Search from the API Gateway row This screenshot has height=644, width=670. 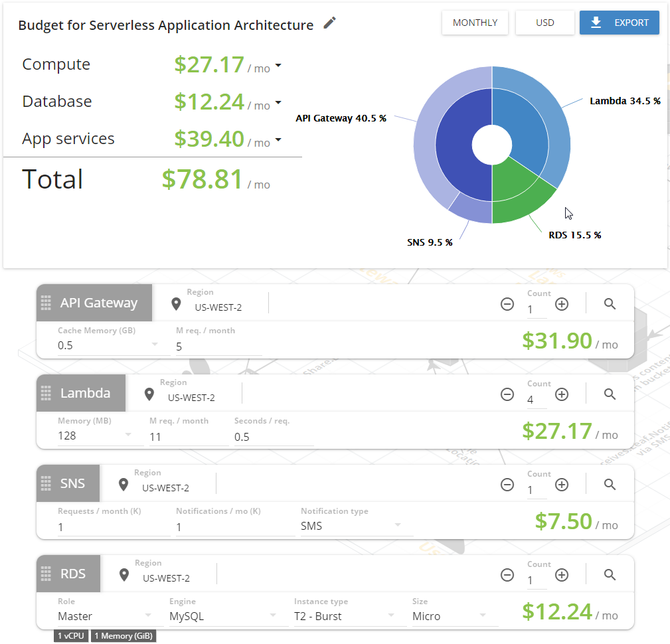tap(610, 304)
